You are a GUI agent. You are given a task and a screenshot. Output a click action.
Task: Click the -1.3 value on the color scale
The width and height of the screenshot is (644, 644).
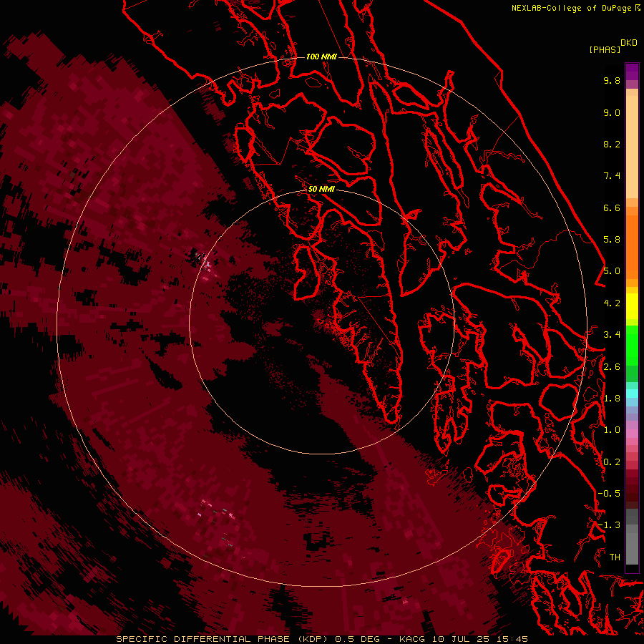tap(609, 525)
